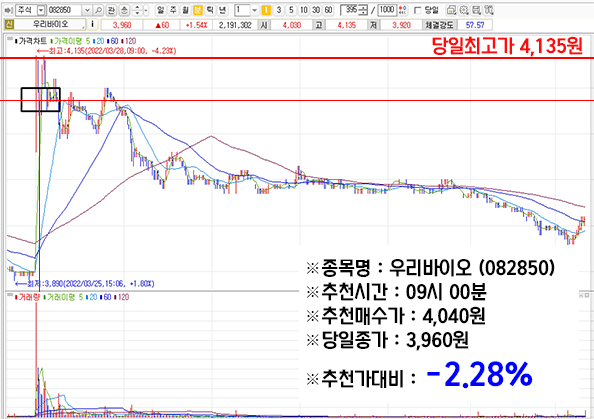Click the menu icon before 가격차트
Image resolution: width=594 pixels, height=419 pixels.
[9, 39]
